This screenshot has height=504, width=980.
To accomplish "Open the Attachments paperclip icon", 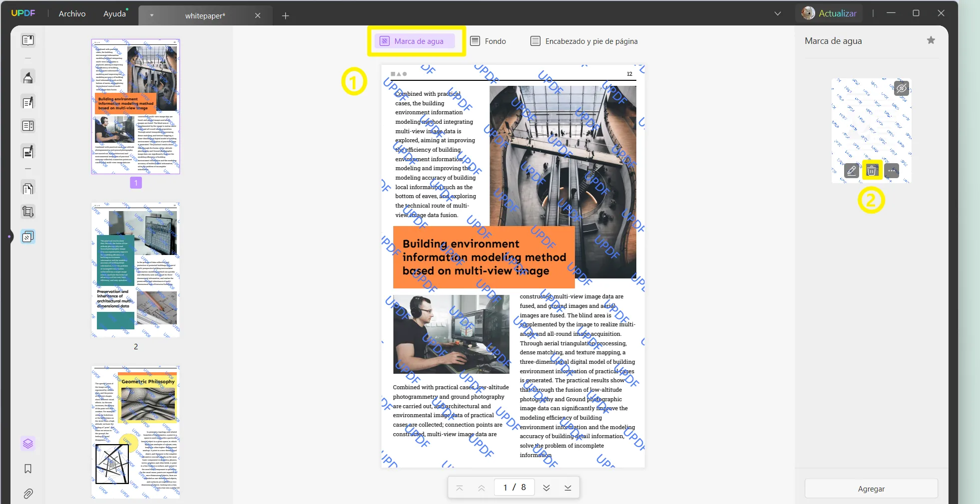I will coord(28,494).
